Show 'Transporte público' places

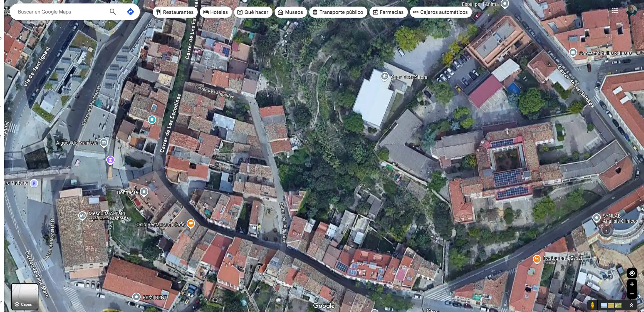click(x=338, y=12)
